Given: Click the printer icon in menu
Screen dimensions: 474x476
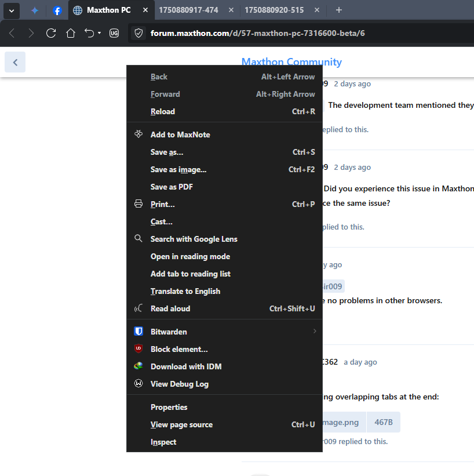Looking at the screenshot, I should 138,204.
